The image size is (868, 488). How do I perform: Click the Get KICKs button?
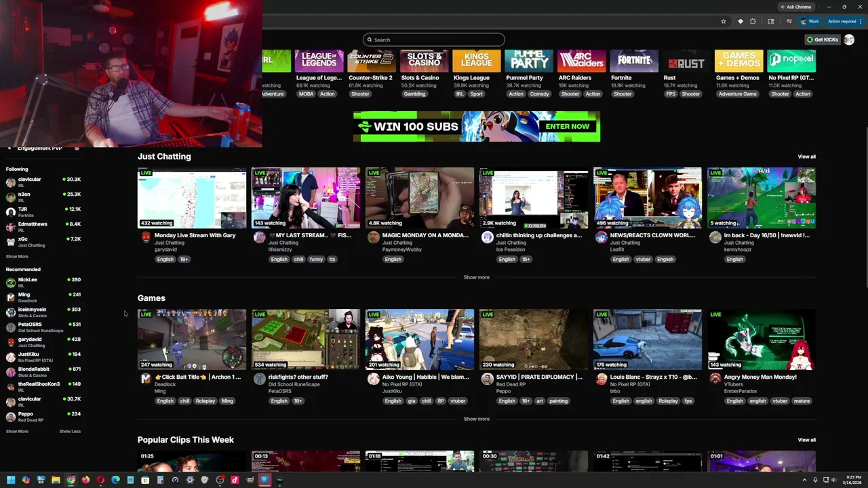[x=823, y=39]
